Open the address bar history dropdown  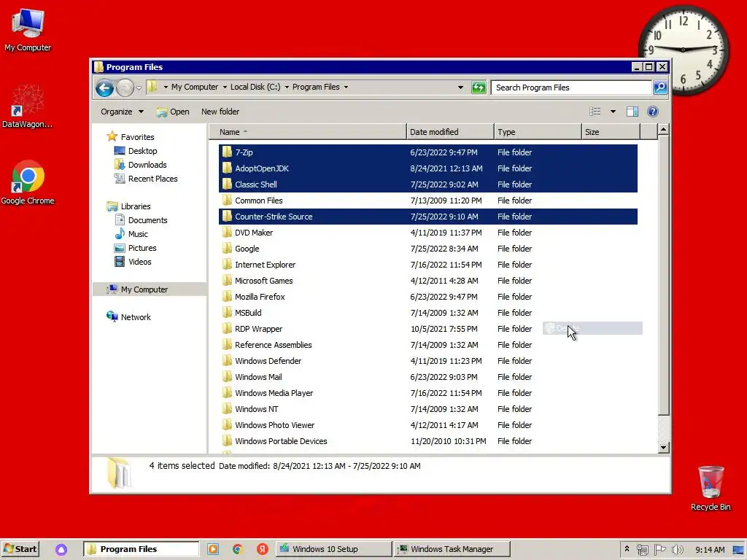[460, 87]
